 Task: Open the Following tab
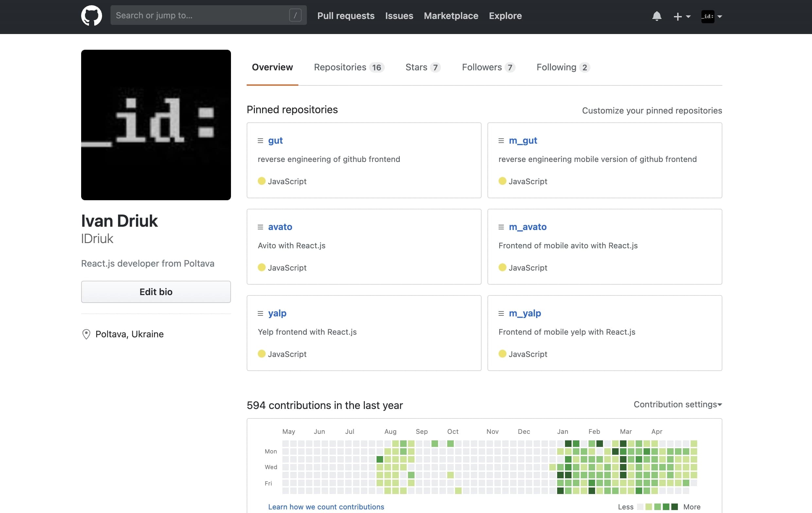point(563,67)
